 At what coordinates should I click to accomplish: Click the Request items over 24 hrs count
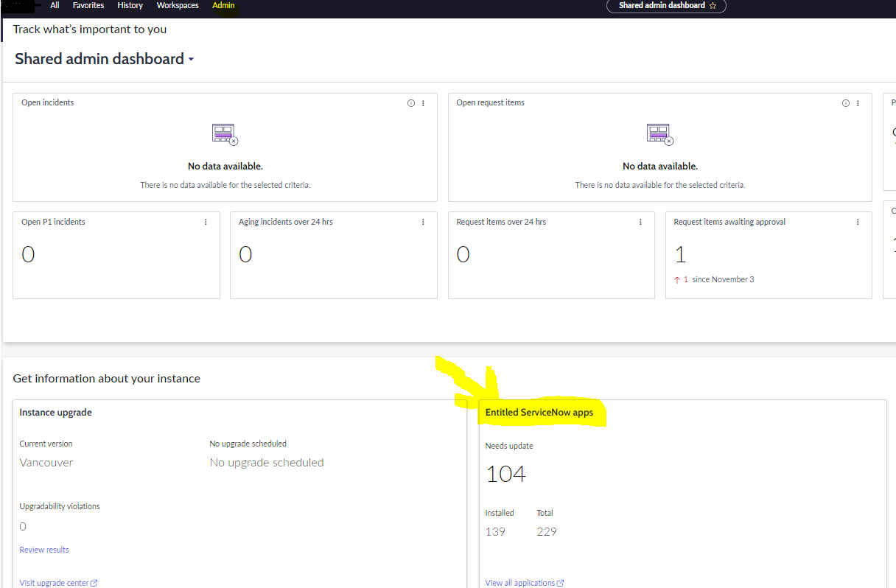click(x=463, y=255)
